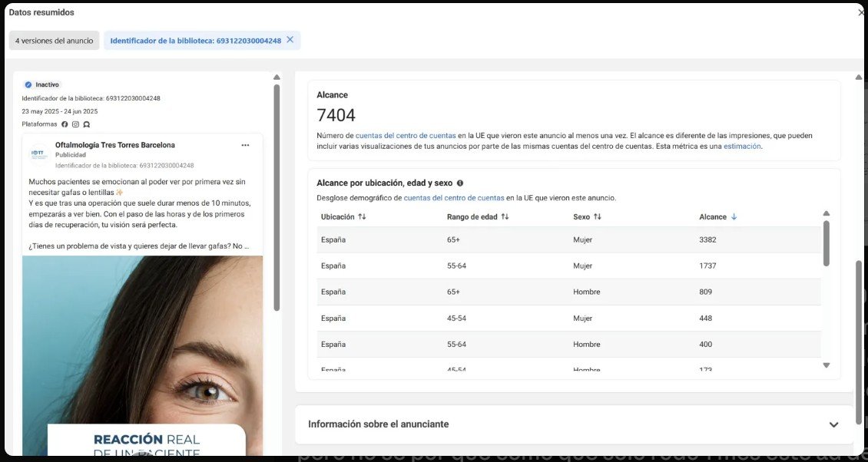Show info tooltip for Alcance por ubicación
This screenshot has width=868, height=462.
pyautogui.click(x=460, y=183)
